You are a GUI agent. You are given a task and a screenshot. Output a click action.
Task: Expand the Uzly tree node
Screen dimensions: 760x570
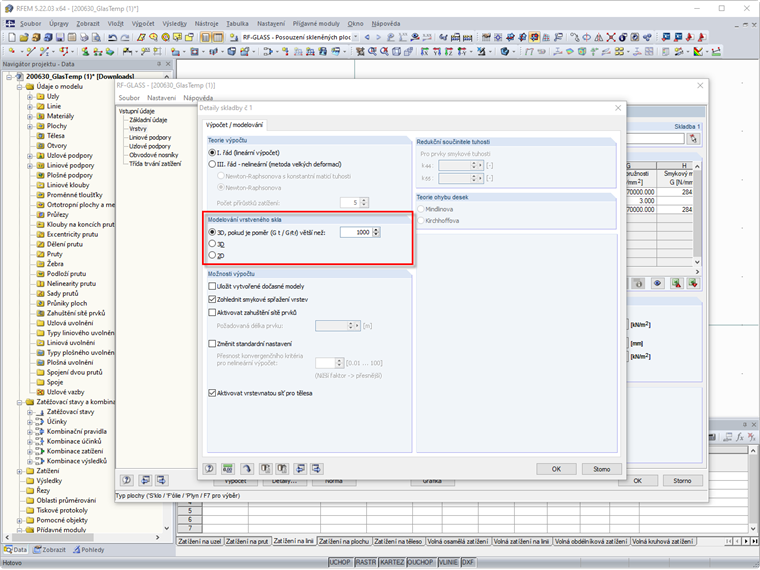click(30, 96)
